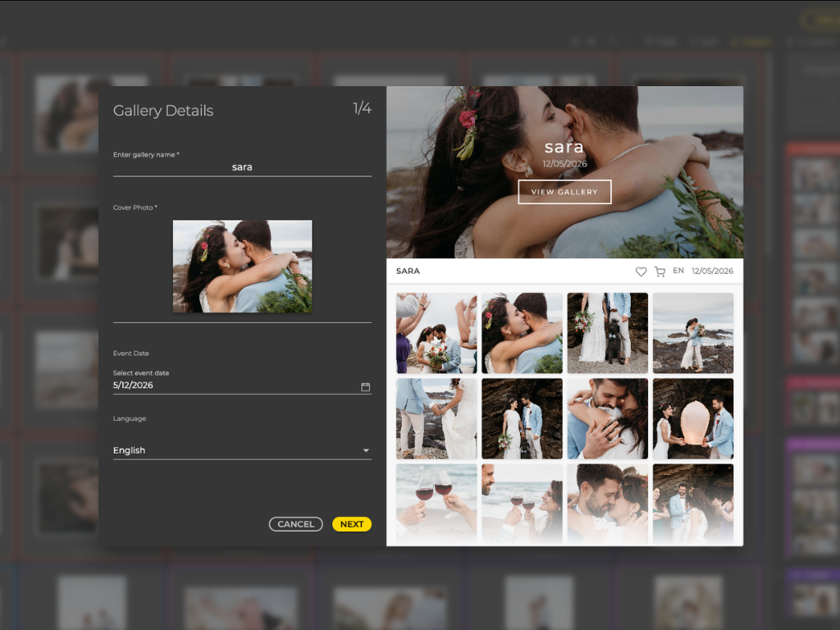Open the wine glasses toast photo thumbnail

point(436,503)
